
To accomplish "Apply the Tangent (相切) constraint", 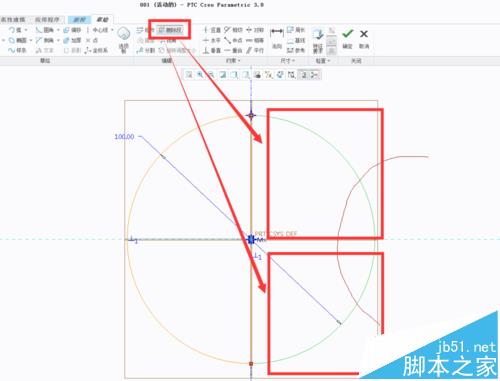I will click(234, 30).
